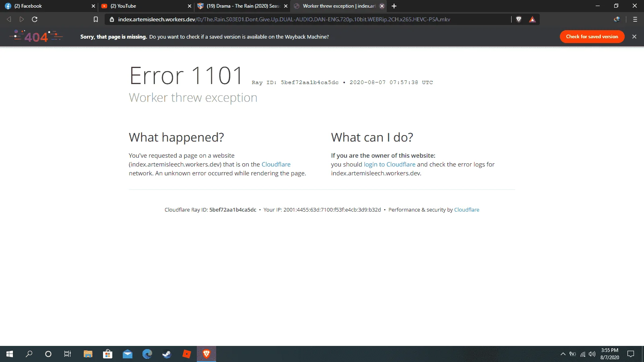The height and width of the screenshot is (362, 644).
Task: Close the Drama - The Rain tab
Action: 286,6
